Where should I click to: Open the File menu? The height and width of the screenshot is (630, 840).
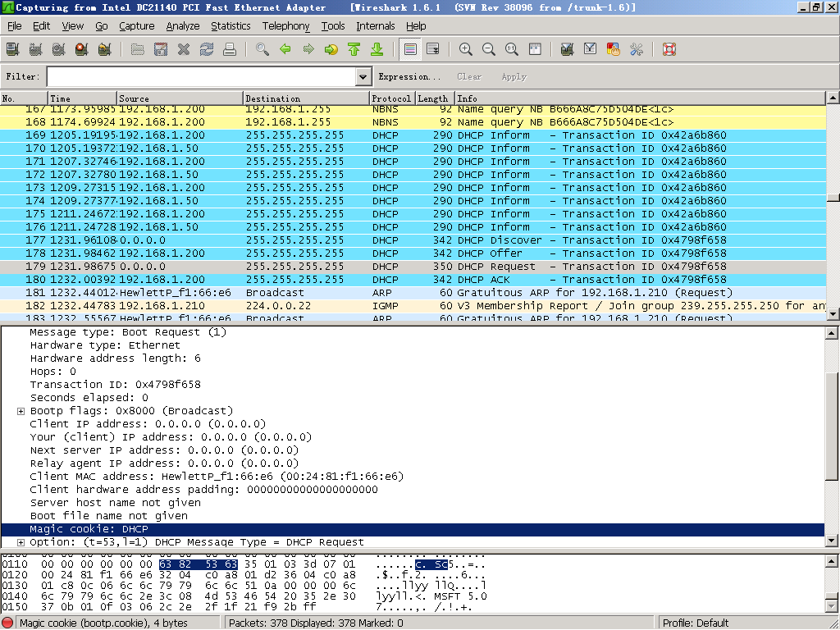15,25
